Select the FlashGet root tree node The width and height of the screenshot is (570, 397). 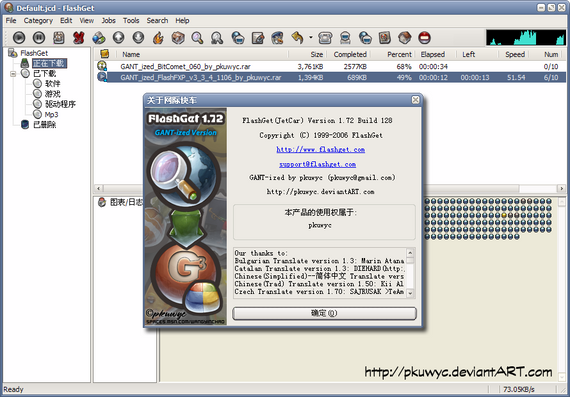tap(34, 53)
